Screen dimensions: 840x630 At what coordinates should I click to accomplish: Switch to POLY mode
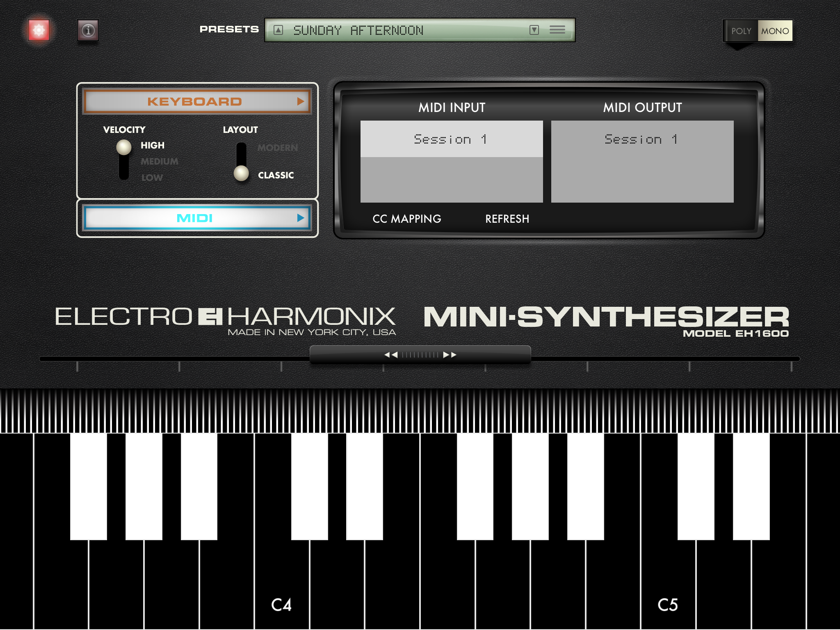tap(741, 31)
